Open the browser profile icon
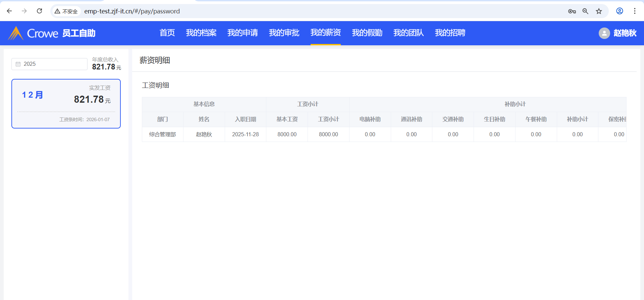This screenshot has height=300, width=644. click(x=620, y=11)
